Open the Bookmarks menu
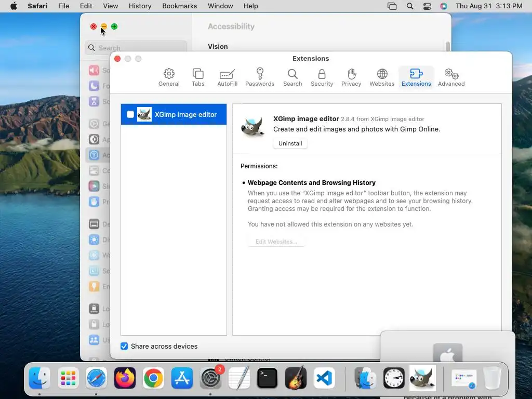The width and height of the screenshot is (532, 399). click(x=179, y=6)
